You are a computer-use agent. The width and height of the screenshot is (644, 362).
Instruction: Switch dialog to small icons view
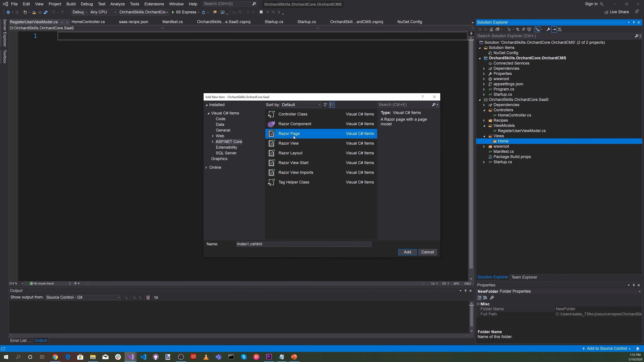(325, 105)
